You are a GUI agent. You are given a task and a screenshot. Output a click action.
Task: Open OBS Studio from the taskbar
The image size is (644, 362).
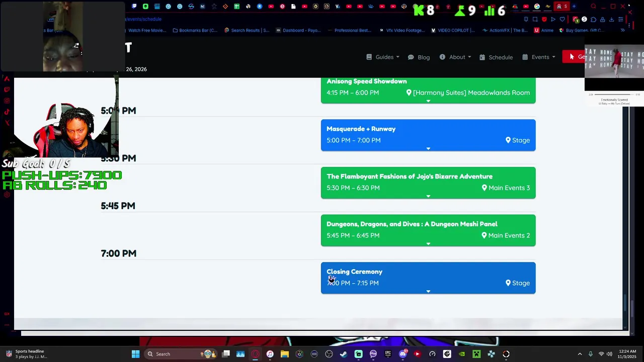(329, 354)
